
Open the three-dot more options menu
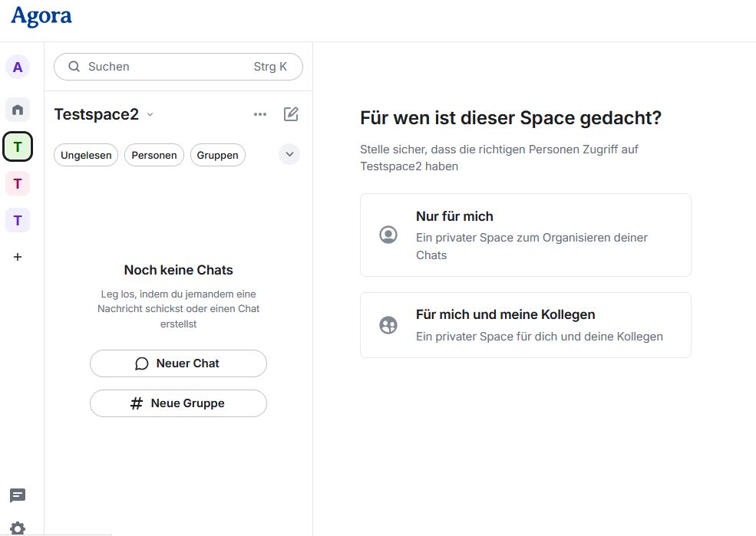(x=260, y=114)
